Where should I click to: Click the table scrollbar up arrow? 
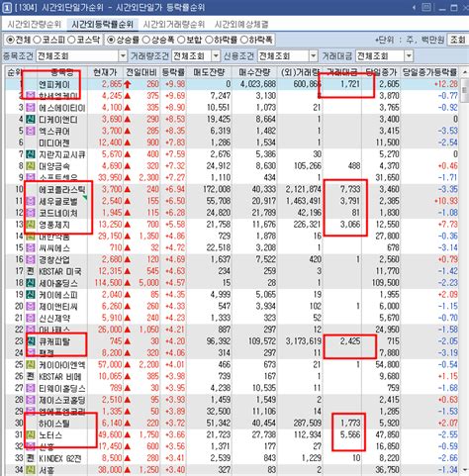(x=464, y=72)
